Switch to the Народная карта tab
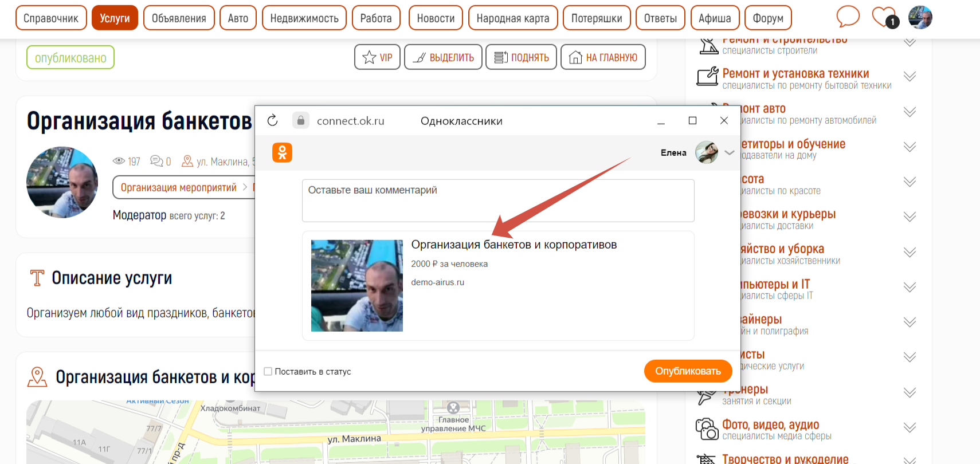The height and width of the screenshot is (464, 980). [x=512, y=18]
